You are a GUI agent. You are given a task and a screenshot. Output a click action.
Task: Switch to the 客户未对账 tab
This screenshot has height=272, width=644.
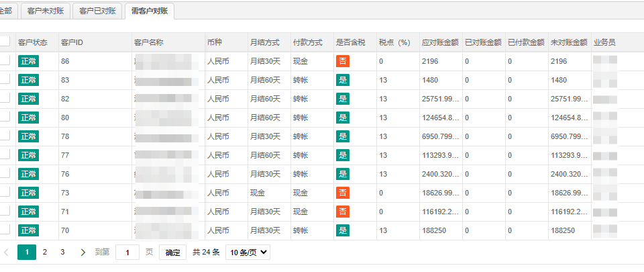(46, 11)
